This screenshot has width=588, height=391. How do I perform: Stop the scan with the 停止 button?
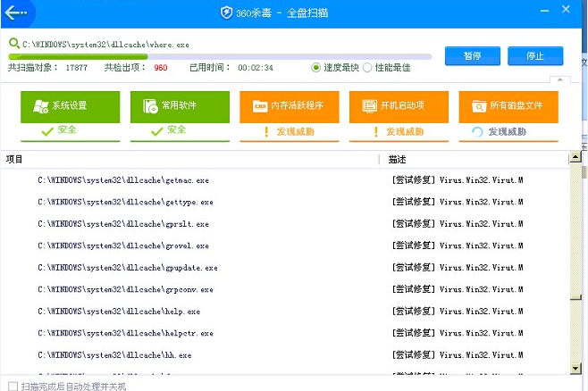535,55
